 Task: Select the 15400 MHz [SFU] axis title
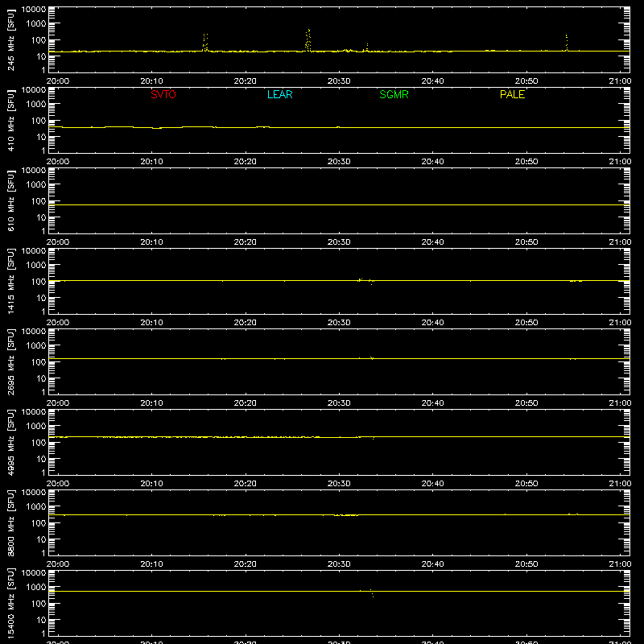10,603
